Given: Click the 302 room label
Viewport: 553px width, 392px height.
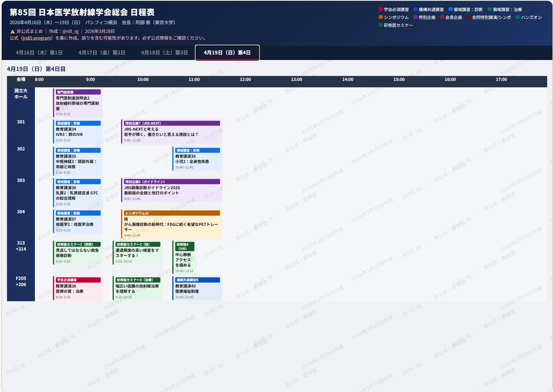Looking at the screenshot, I should point(21,149).
